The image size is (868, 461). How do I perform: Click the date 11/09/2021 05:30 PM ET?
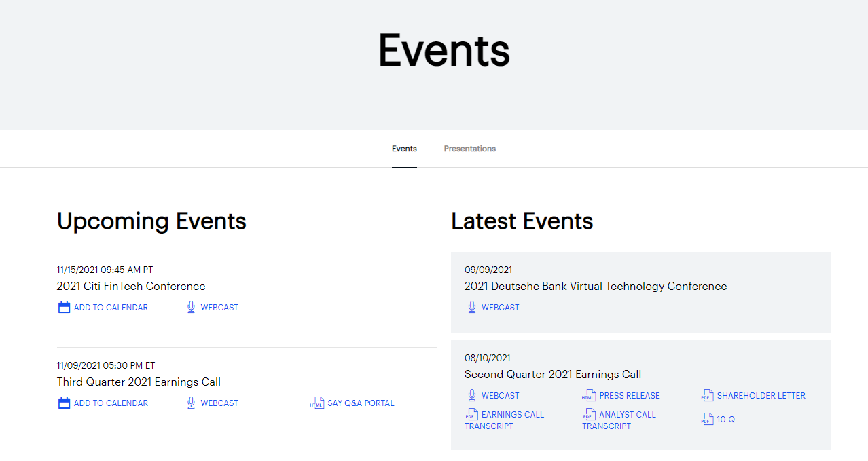point(106,366)
